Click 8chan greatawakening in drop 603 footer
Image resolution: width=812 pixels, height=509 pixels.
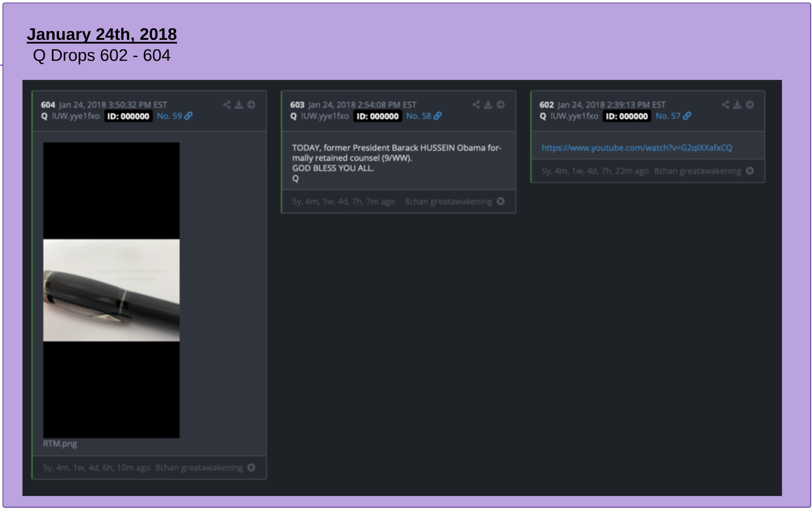click(x=448, y=201)
